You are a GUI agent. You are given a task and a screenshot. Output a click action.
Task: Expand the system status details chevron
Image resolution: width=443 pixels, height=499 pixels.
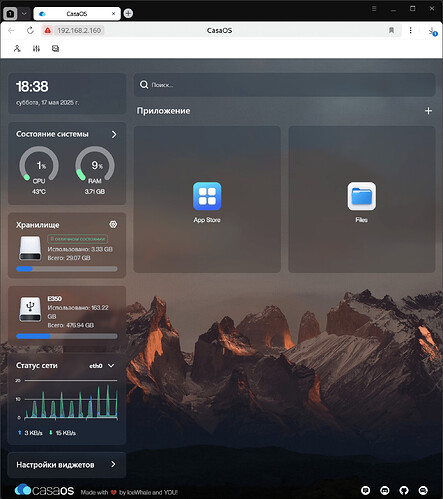click(114, 134)
